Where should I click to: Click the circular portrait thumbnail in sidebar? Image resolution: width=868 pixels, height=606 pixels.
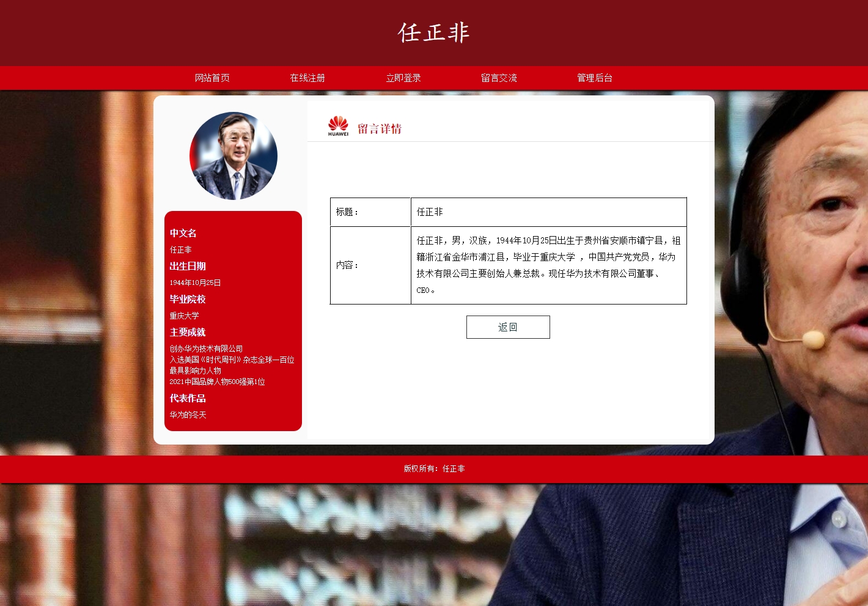(234, 156)
